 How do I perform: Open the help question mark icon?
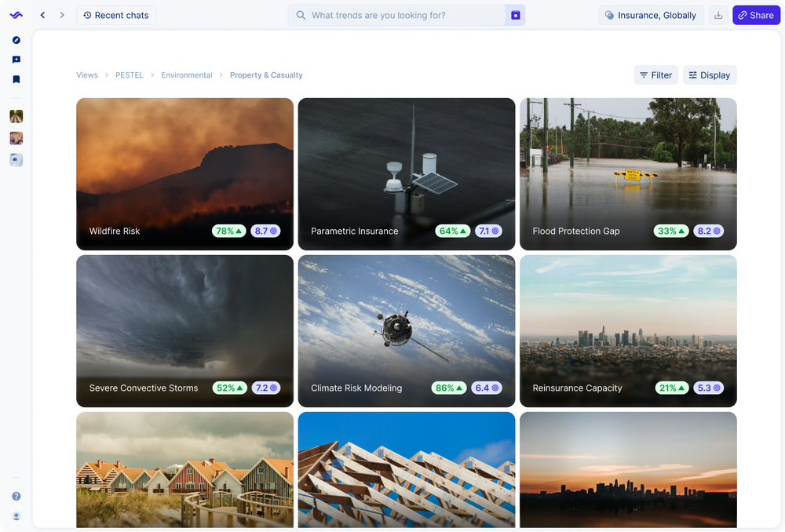(16, 496)
